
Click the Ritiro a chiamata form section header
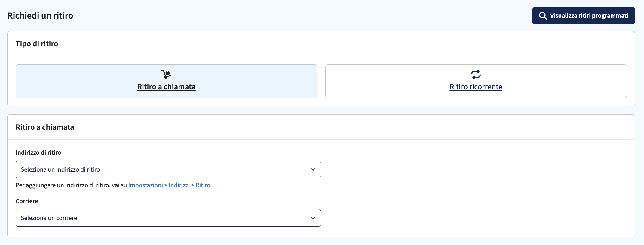point(45,127)
